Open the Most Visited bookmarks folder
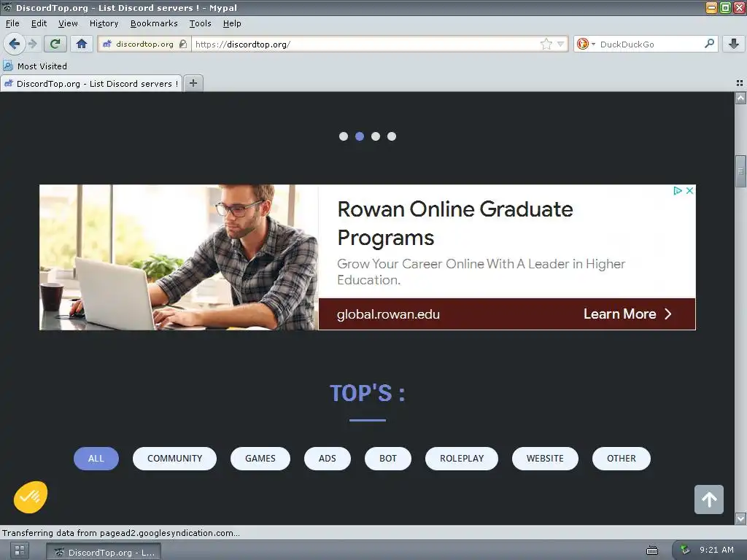The width and height of the screenshot is (747, 560). [35, 66]
